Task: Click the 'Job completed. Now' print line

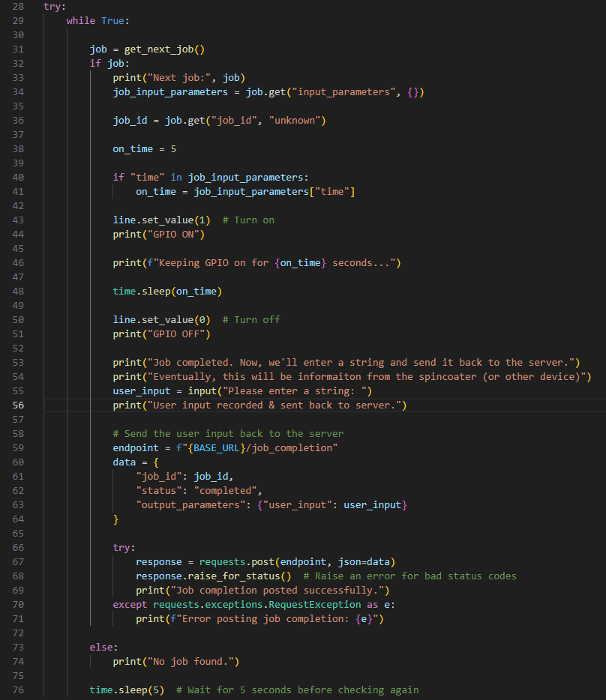Action: 346,363
